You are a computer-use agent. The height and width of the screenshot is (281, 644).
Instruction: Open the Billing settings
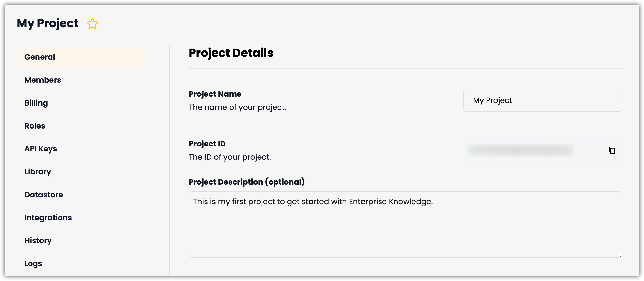click(36, 103)
